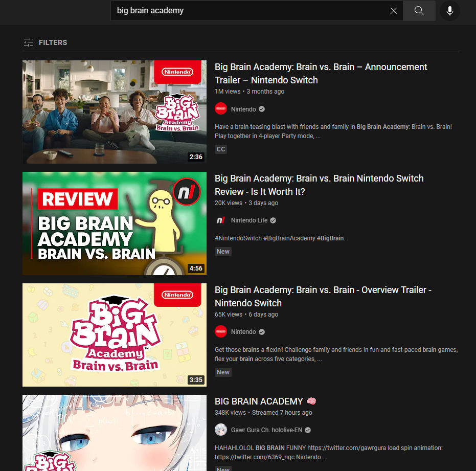Viewport: 476px width, 471px height.
Task: Open title 'Brain vs. Brain - Overview Trailer'
Action: click(323, 297)
